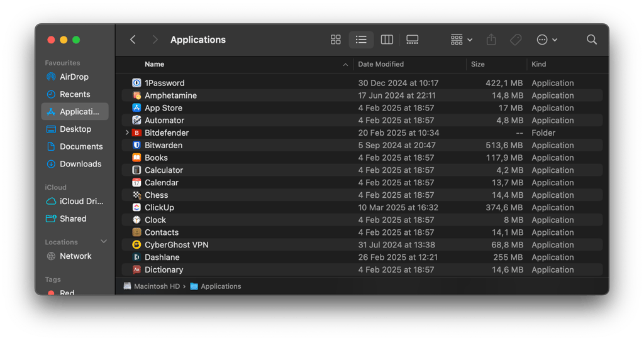Image resolution: width=644 pixels, height=341 pixels.
Task: Sort by the Kind column header
Action: (539, 64)
